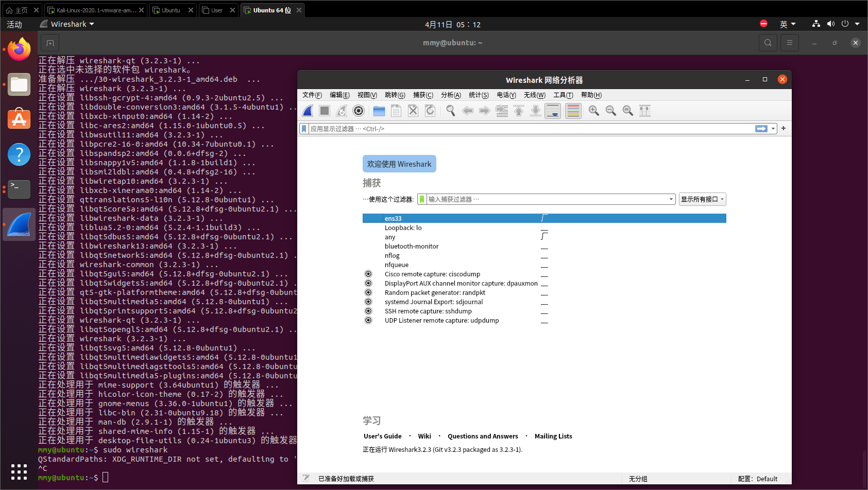This screenshot has width=868, height=490.
Task: Go back to the previous packet
Action: (468, 111)
